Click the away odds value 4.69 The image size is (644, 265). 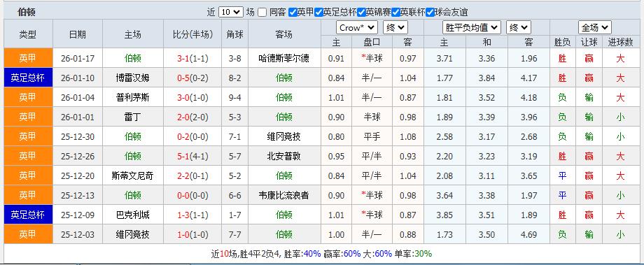[528, 235]
